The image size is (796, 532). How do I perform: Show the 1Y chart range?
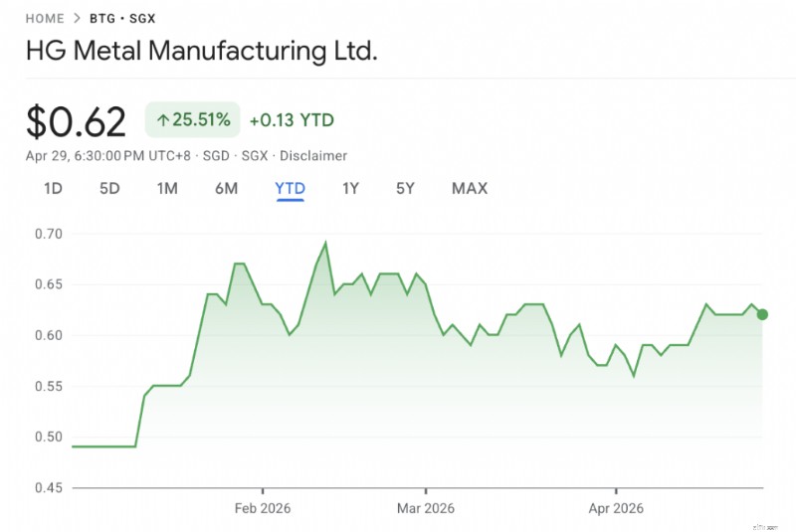tap(350, 189)
